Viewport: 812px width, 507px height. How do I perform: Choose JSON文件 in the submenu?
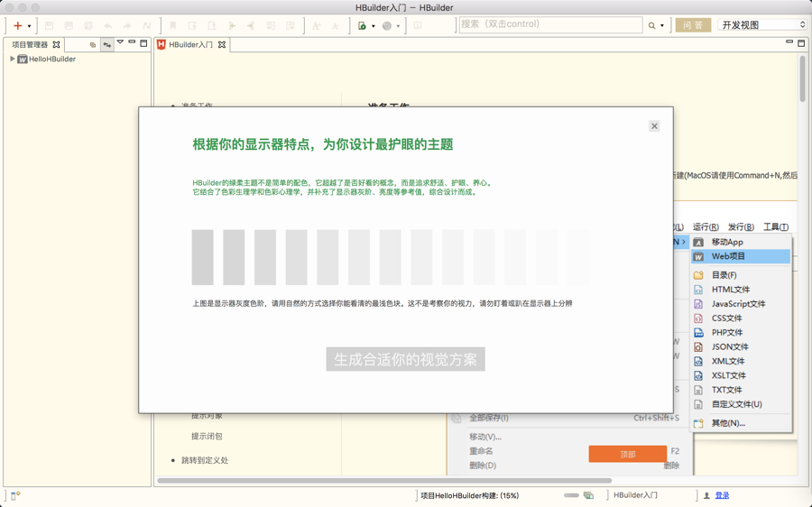coord(741,347)
